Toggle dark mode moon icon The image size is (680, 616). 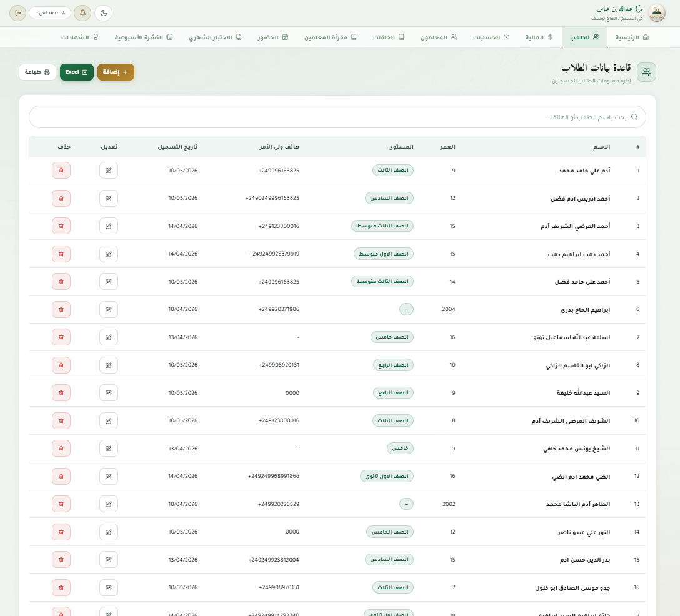(x=104, y=13)
